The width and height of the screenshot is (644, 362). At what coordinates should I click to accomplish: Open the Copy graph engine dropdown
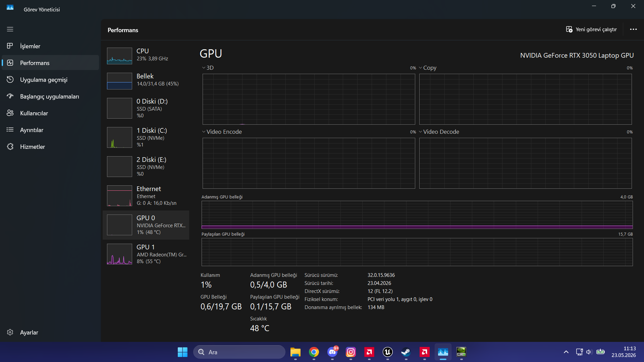[x=428, y=68]
